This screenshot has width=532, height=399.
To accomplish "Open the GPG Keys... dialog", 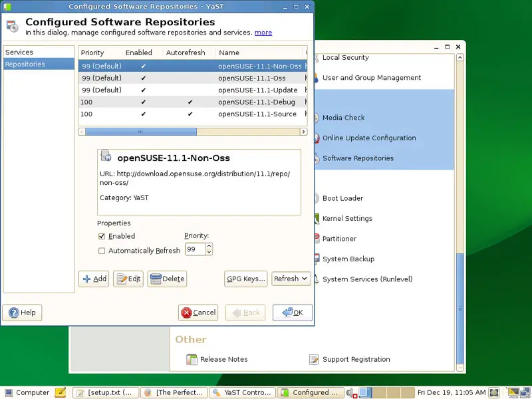I will 245,279.
